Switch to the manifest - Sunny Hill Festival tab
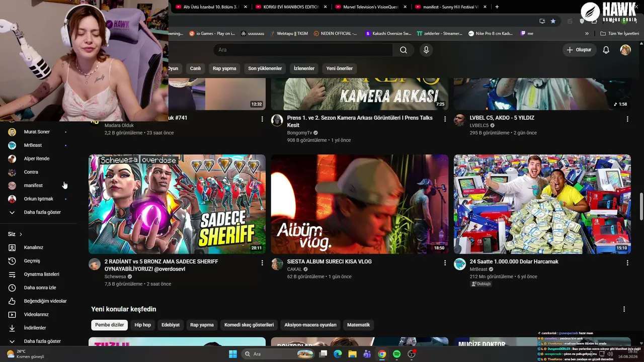Screen dimensions: 644x362 tap(450, 7)
